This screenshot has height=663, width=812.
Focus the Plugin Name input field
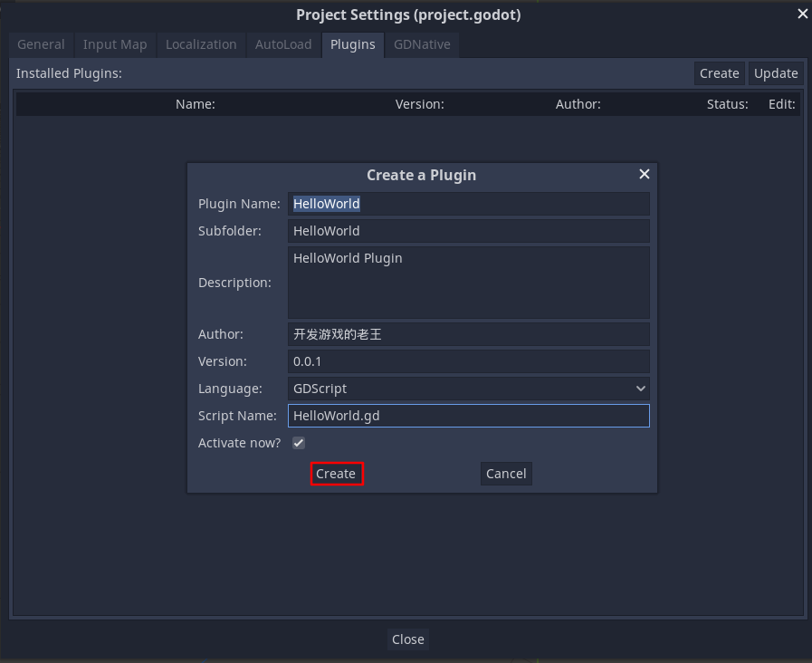click(468, 204)
